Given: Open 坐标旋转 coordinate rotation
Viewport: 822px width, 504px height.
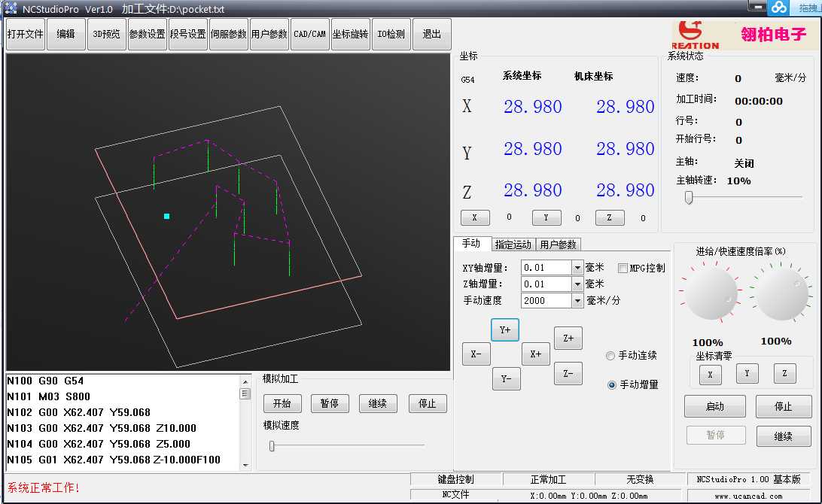Looking at the screenshot, I should [x=351, y=34].
